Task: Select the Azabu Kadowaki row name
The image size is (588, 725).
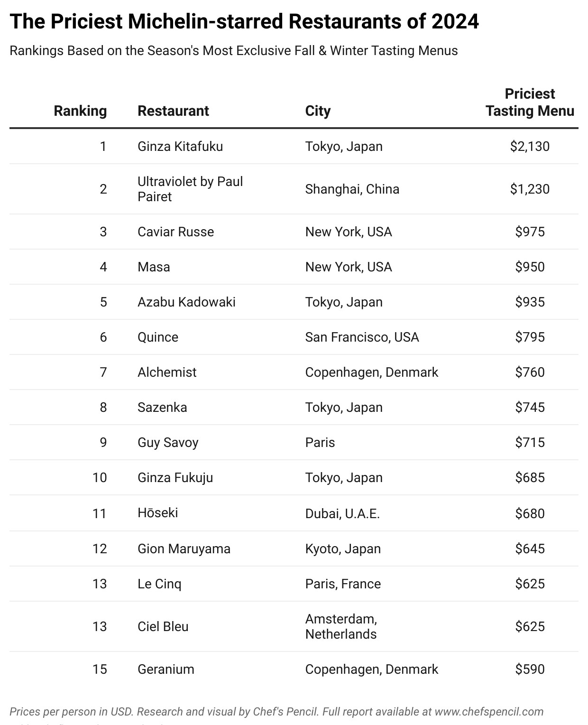Action: (x=186, y=302)
